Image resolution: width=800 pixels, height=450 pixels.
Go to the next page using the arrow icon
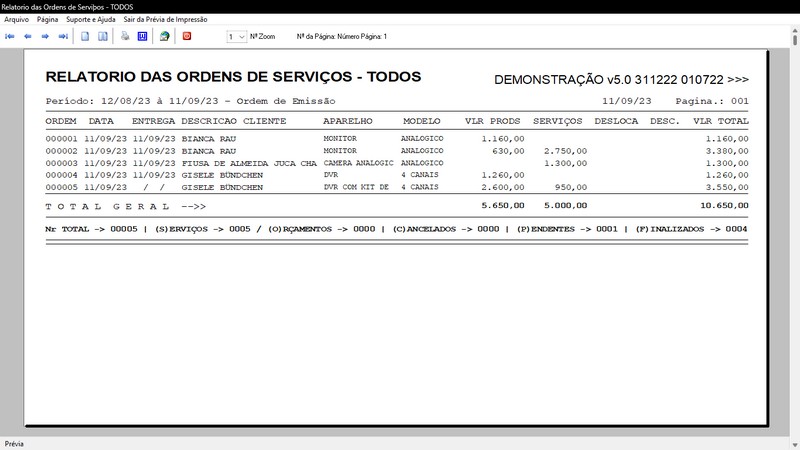click(45, 36)
